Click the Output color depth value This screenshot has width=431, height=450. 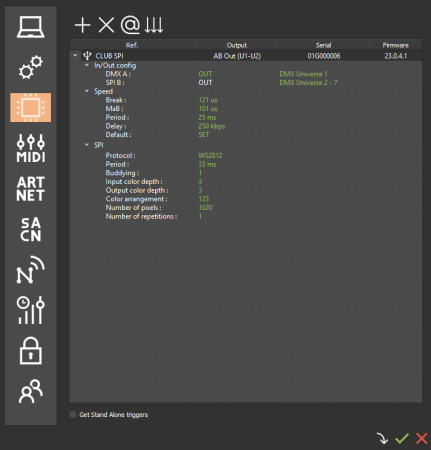(200, 190)
